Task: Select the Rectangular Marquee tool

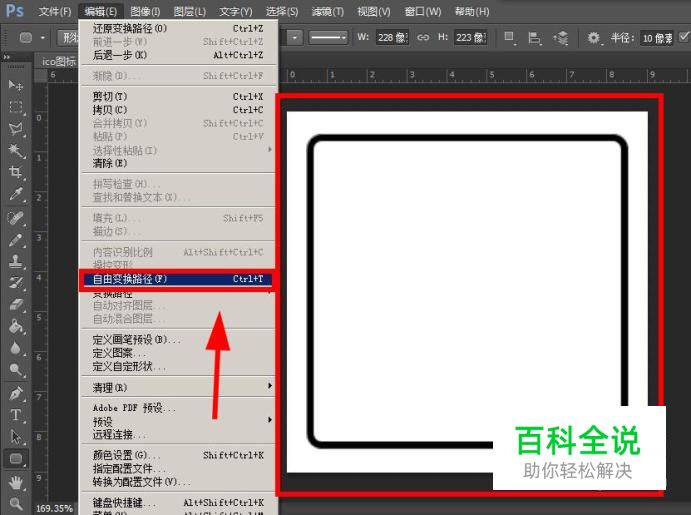Action: tap(16, 107)
